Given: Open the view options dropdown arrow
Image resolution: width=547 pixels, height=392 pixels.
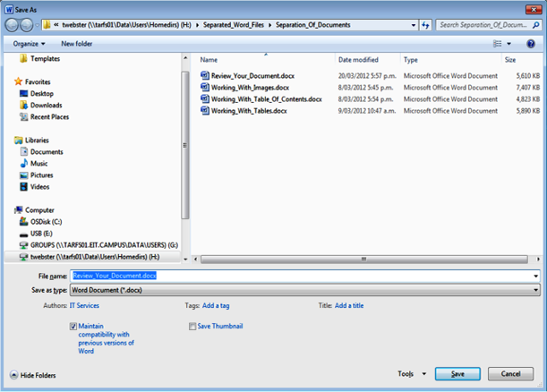Looking at the screenshot, I should (x=509, y=44).
